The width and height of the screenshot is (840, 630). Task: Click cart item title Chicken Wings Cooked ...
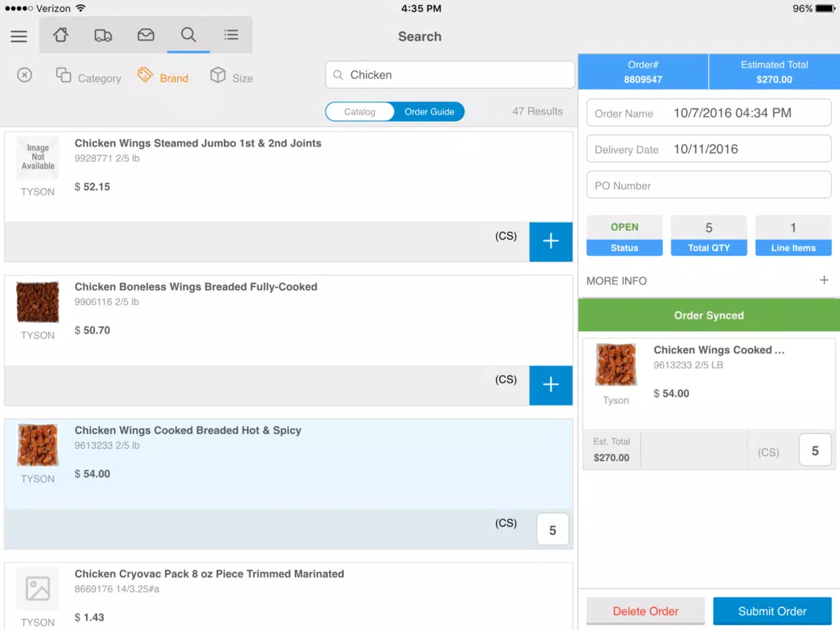pyautogui.click(x=719, y=350)
